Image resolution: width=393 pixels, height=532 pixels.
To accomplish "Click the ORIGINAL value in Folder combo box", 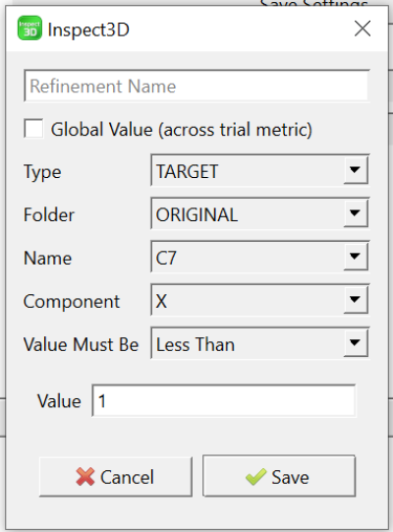I will coord(196,214).
